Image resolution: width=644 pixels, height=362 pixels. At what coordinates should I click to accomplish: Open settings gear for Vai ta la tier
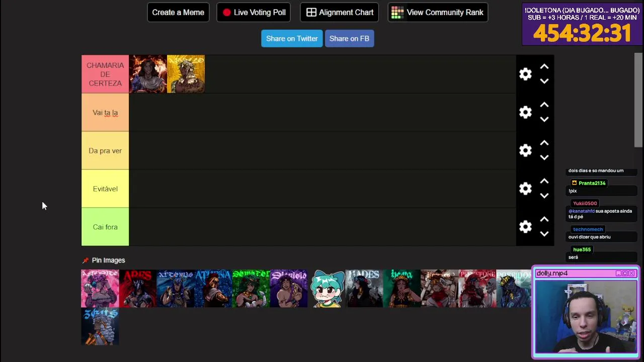[525, 112]
